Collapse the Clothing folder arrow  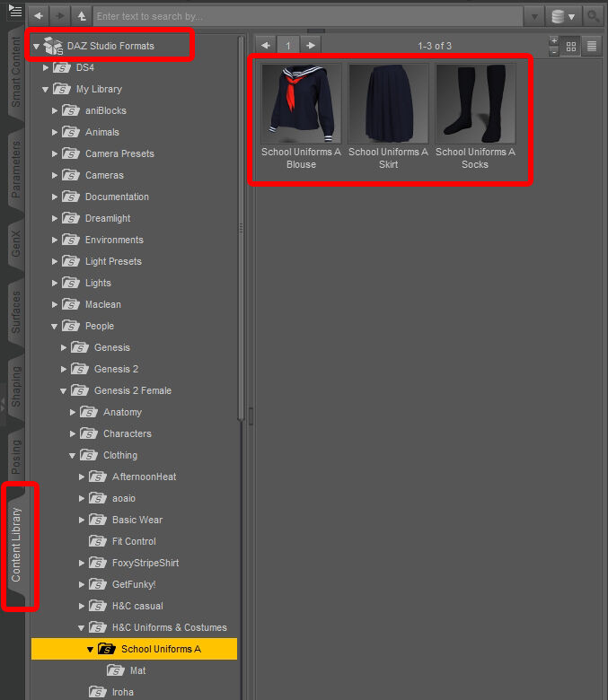click(73, 456)
